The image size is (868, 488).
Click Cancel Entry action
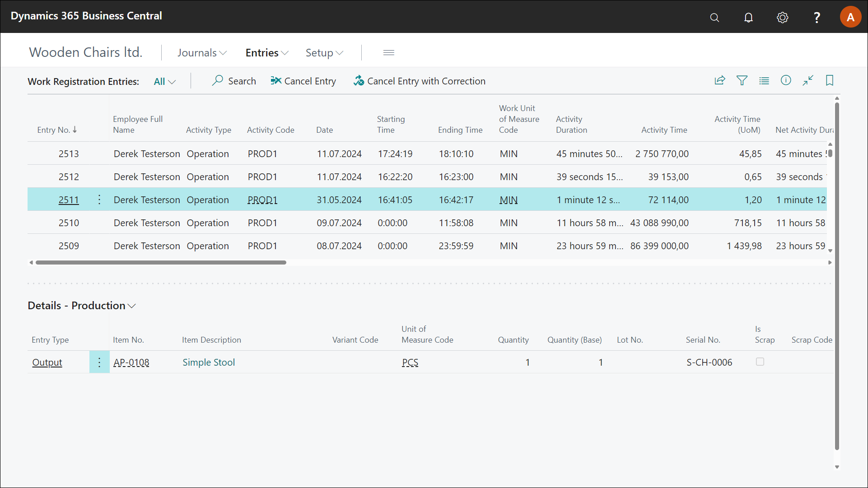[x=303, y=81]
